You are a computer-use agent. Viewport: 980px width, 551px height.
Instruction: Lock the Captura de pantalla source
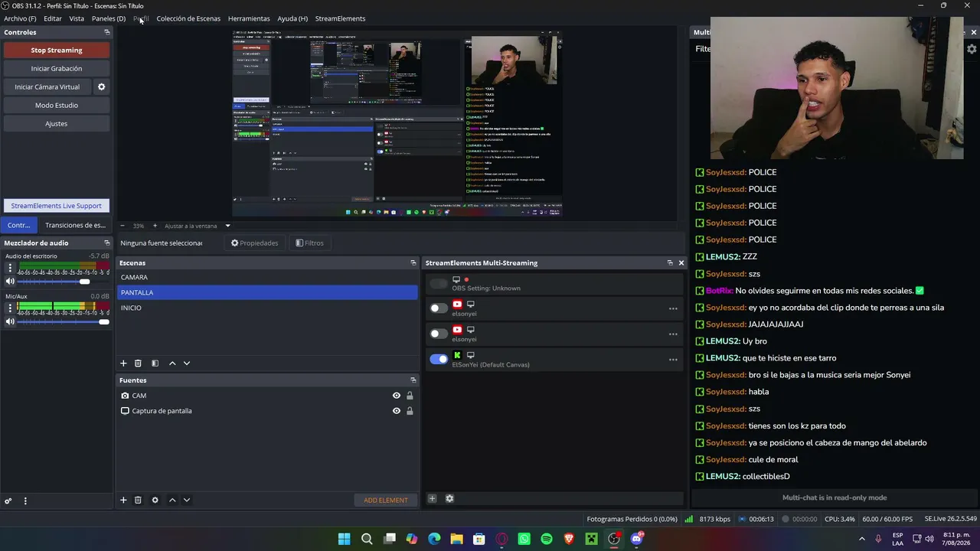click(x=410, y=411)
